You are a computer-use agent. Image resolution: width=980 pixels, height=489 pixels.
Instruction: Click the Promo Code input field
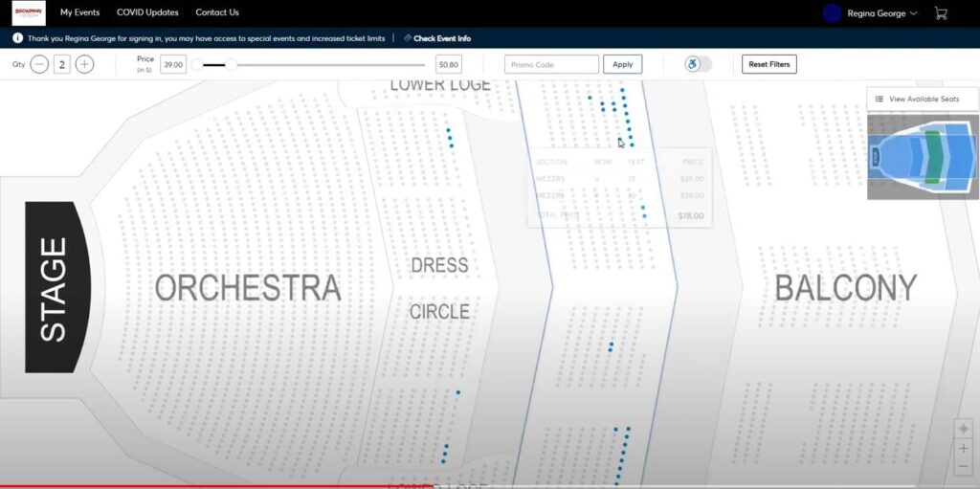551,64
